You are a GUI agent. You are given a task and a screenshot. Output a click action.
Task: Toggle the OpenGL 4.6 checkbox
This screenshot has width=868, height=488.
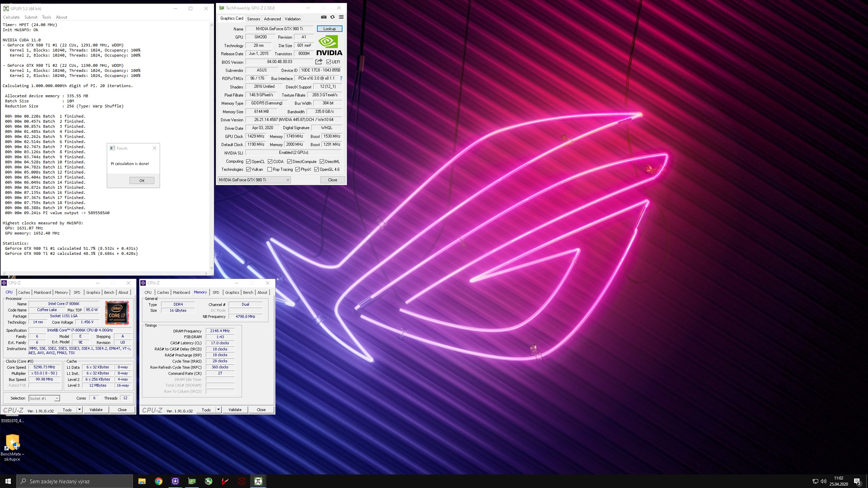[x=316, y=169]
